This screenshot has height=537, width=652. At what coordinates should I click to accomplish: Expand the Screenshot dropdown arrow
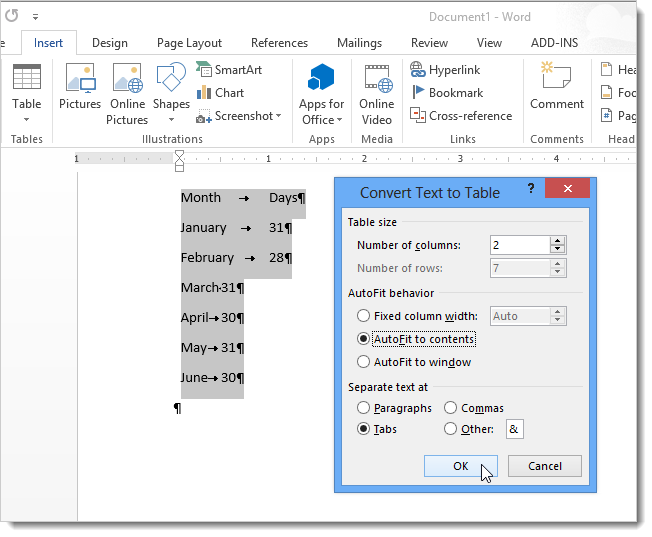[x=279, y=117]
